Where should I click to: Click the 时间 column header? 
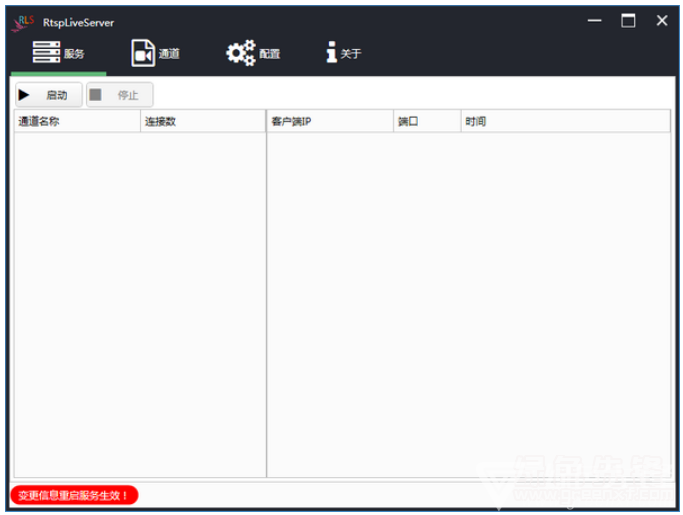pyautogui.click(x=565, y=121)
